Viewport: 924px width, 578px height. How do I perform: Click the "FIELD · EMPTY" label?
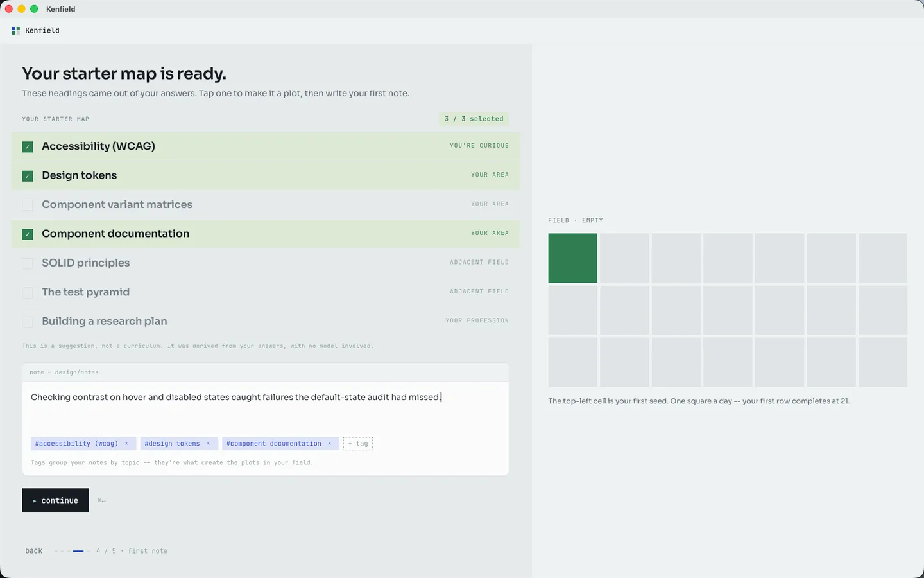(576, 220)
